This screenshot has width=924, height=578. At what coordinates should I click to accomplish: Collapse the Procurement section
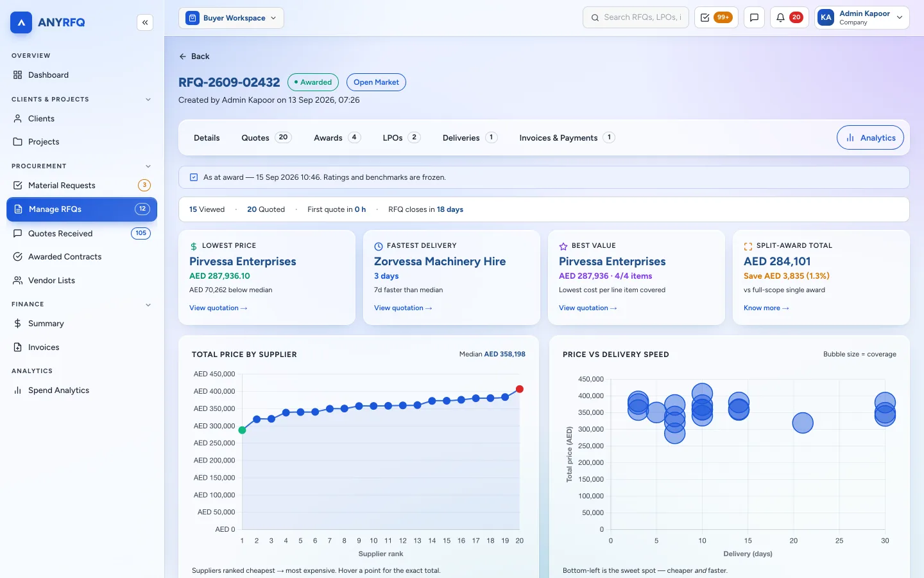(x=148, y=166)
